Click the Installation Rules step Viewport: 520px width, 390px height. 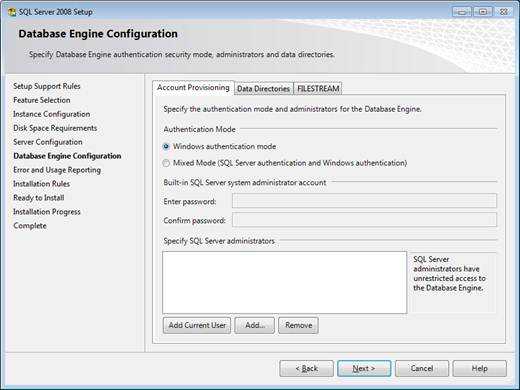point(42,184)
